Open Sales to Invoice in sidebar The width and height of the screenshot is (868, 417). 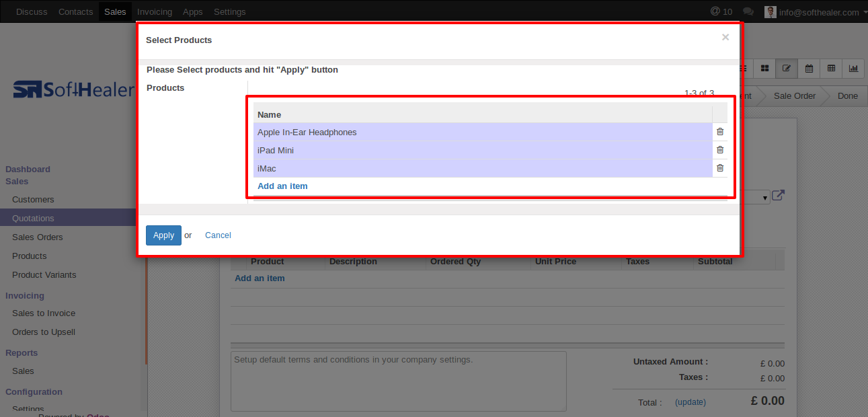click(44, 313)
